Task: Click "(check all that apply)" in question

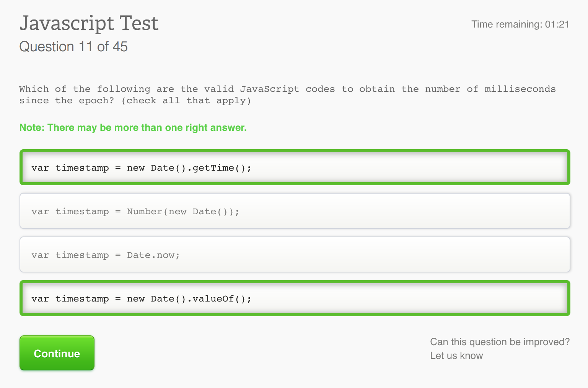Action: coord(186,101)
